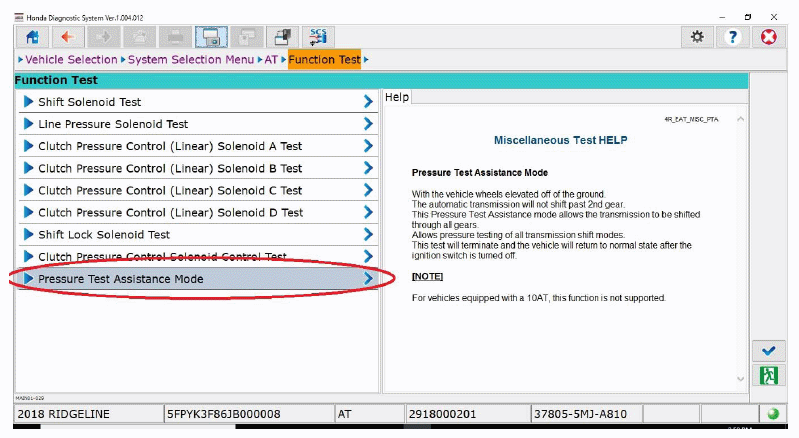Go to System Selection Menu breadcrumb
The image size is (799, 438).
[191, 60]
